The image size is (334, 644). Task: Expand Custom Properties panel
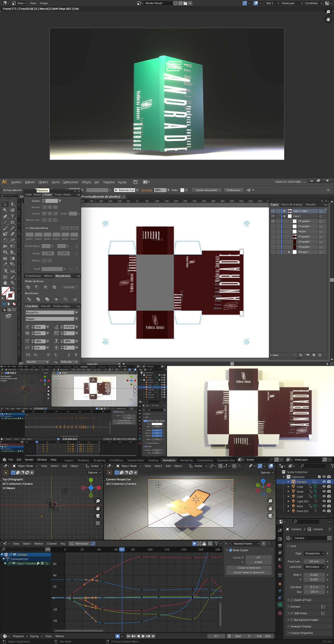pos(309,633)
